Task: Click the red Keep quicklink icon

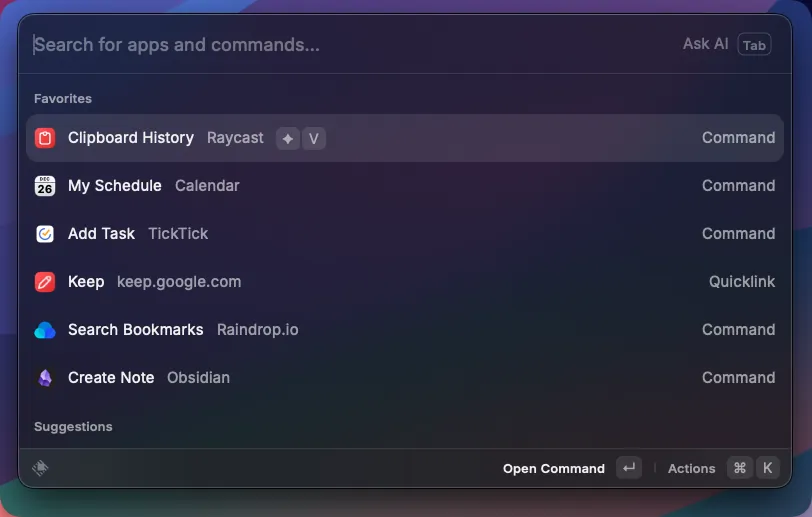Action: (45, 282)
